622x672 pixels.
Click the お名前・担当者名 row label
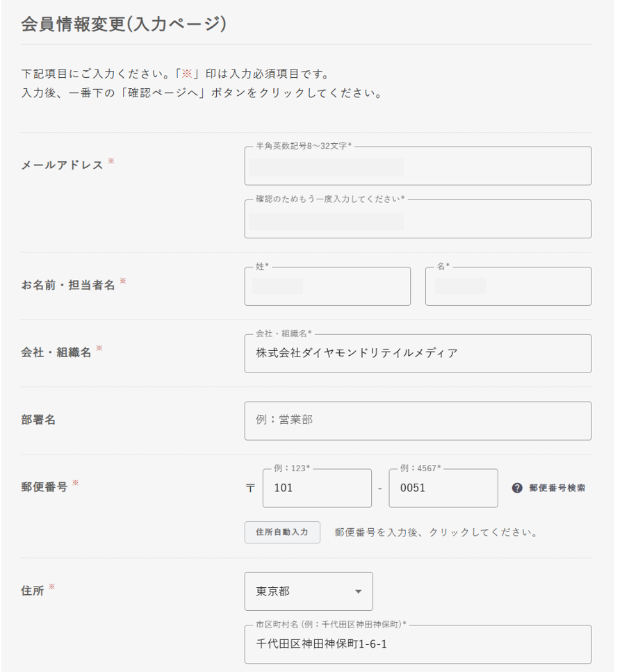pos(68,285)
